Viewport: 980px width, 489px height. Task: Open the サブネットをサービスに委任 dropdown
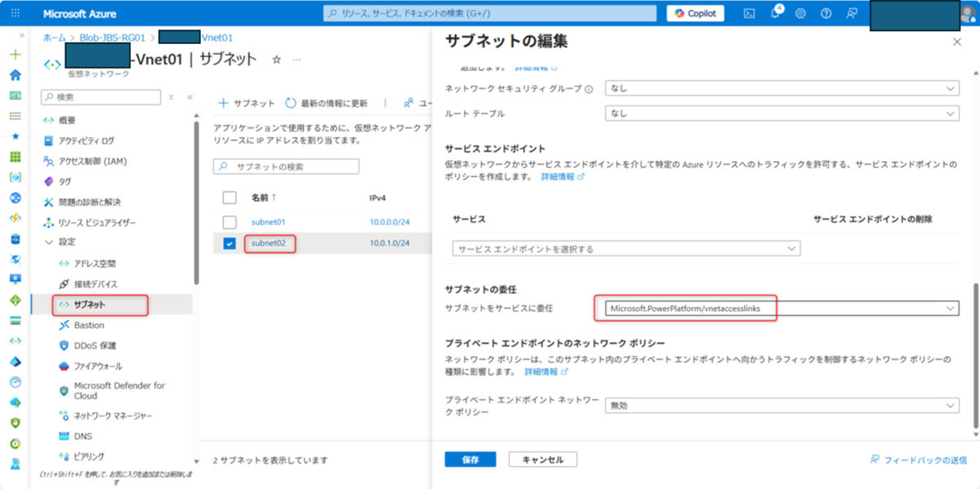780,308
